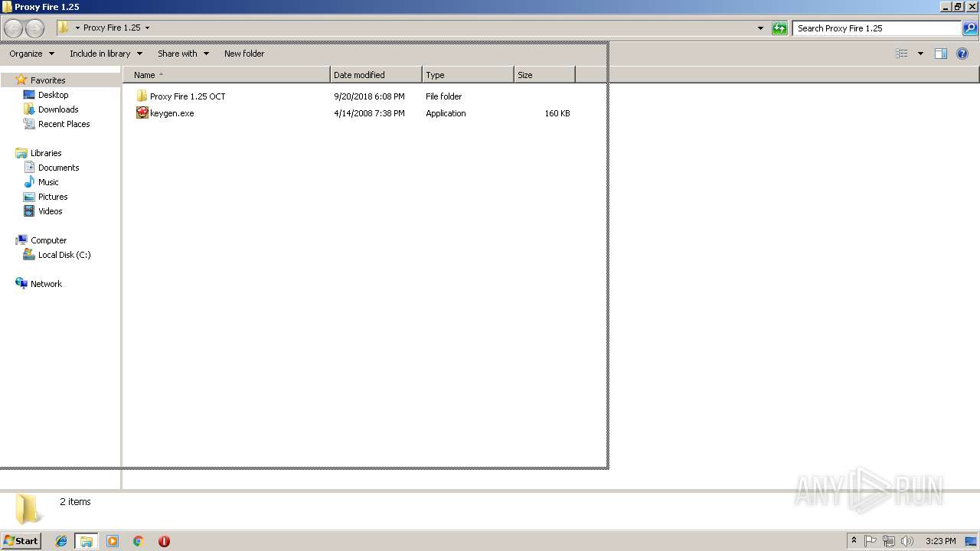Click the search magnifier icon
Screen dimensions: 980x551
click(970, 28)
